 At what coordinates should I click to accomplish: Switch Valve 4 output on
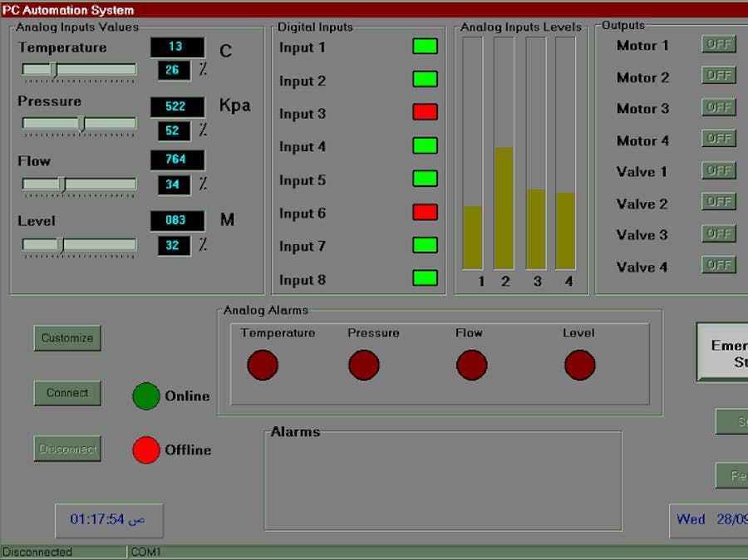click(719, 265)
